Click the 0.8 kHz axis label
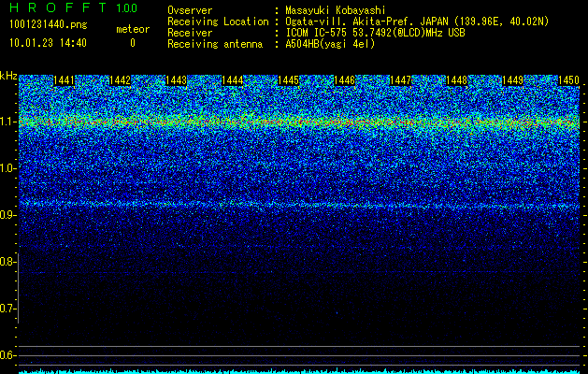Screen dimensions: 588x374 pos(7,262)
